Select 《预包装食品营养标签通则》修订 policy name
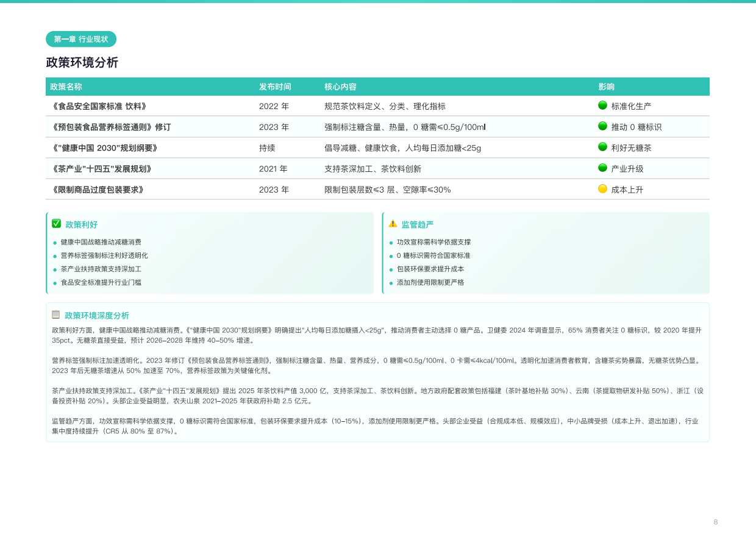The height and width of the screenshot is (534, 756). tap(110, 127)
